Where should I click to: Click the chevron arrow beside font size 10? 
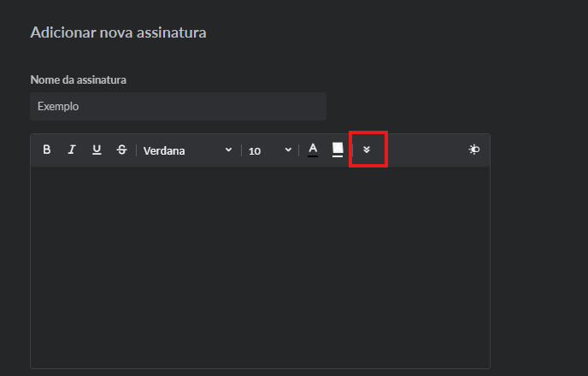pyautogui.click(x=288, y=150)
